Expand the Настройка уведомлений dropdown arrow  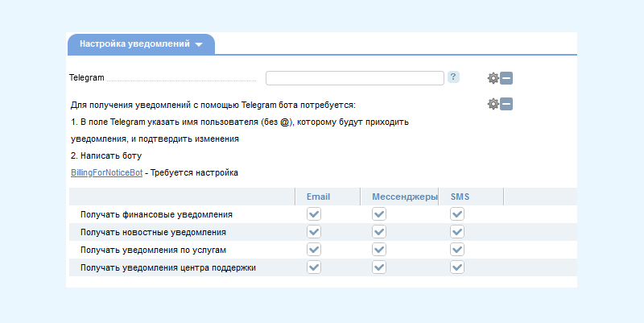click(x=199, y=44)
